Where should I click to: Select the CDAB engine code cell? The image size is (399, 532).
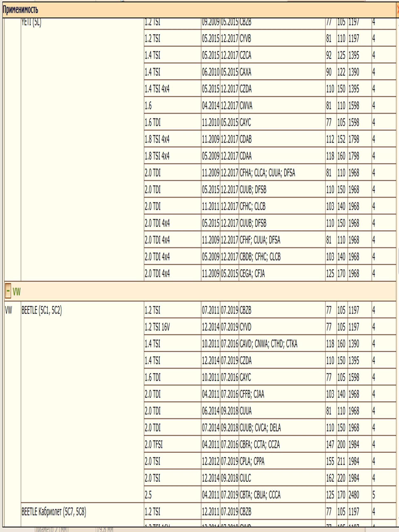(x=246, y=139)
